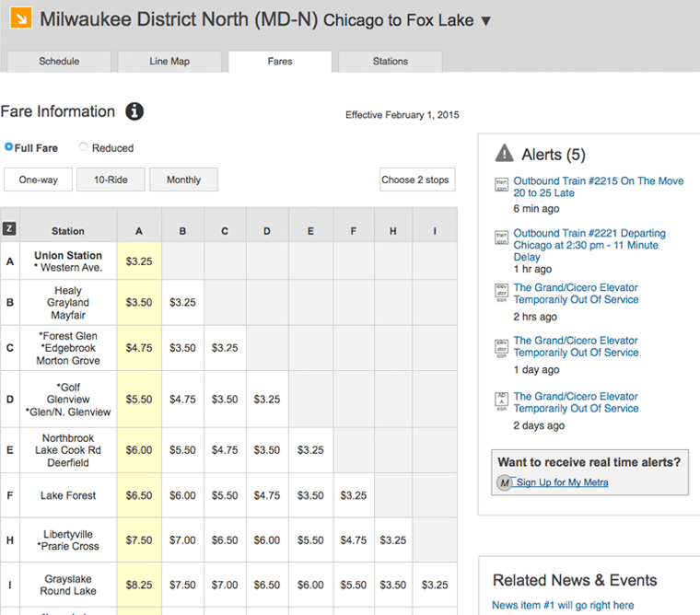This screenshot has height=615, width=700.
Task: Choose the One-way fare button
Action: coord(38,180)
